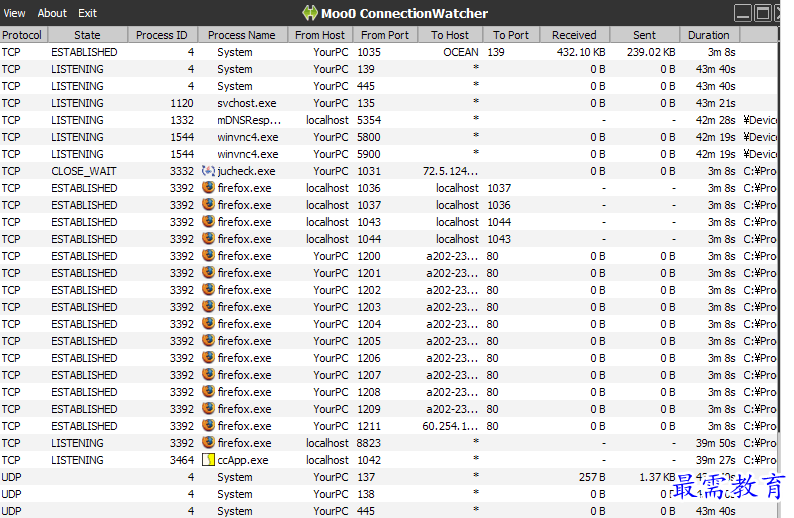
Task: Sort by Process Name column header
Action: [242, 35]
